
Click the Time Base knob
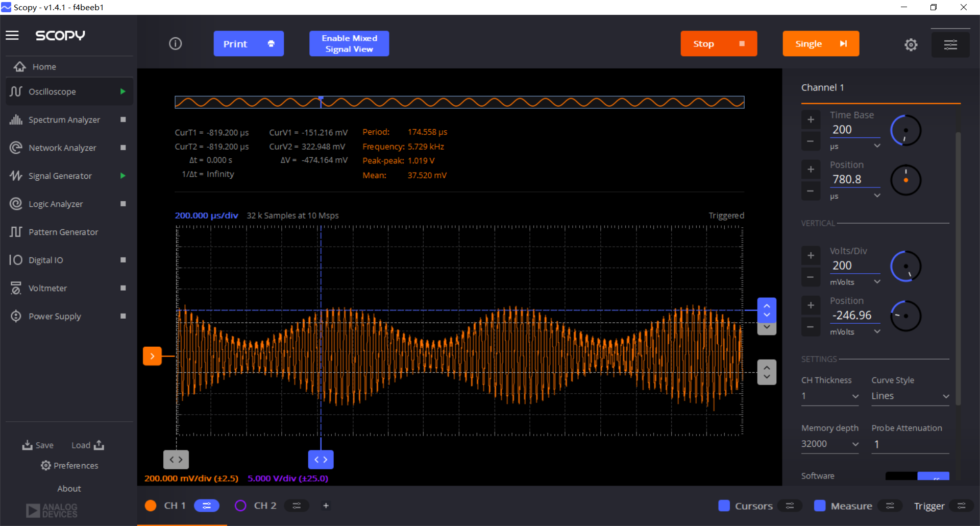[905, 131]
